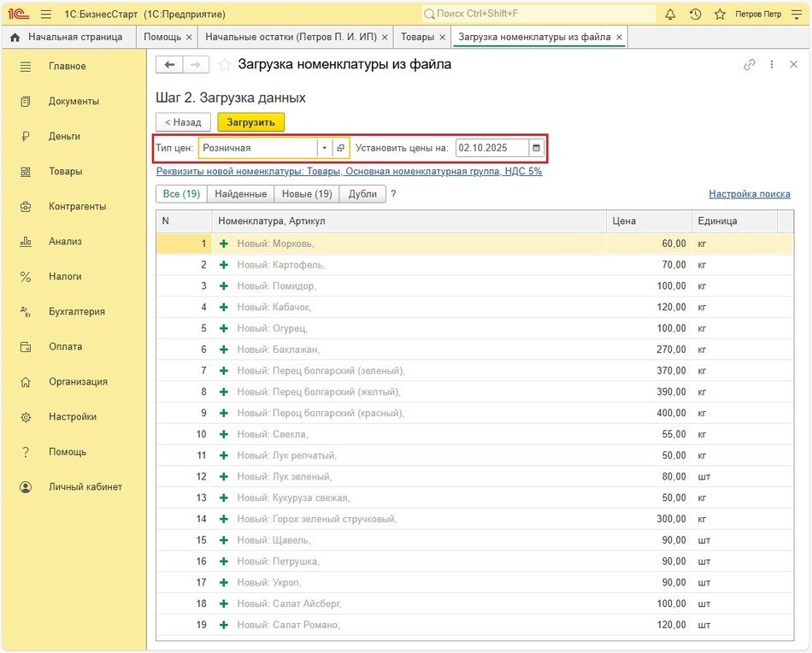
Task: Open the Настройка поиска link
Action: pyautogui.click(x=749, y=194)
